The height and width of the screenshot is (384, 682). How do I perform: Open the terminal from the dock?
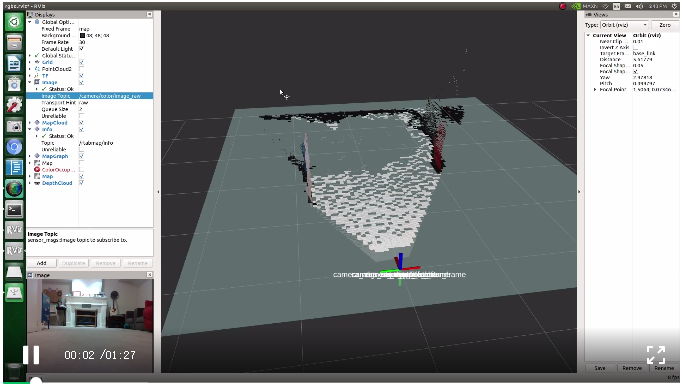[x=14, y=210]
